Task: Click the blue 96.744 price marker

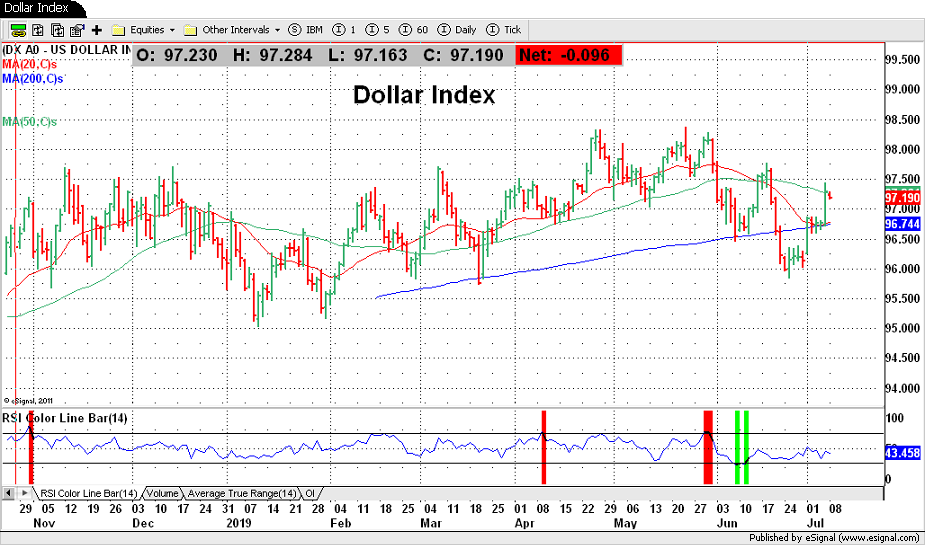Action: pos(902,224)
